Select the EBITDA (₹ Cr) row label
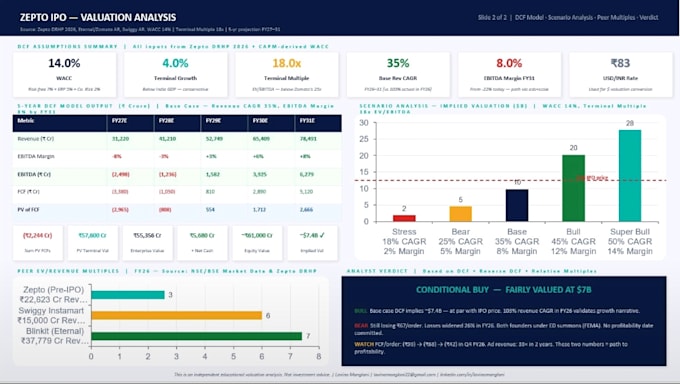The width and height of the screenshot is (680, 384). point(34,174)
